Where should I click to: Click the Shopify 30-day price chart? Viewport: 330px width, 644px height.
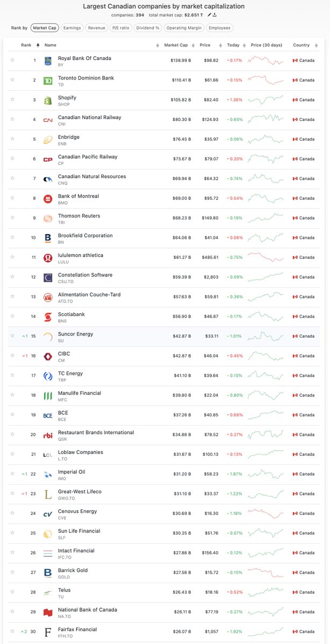(x=266, y=100)
